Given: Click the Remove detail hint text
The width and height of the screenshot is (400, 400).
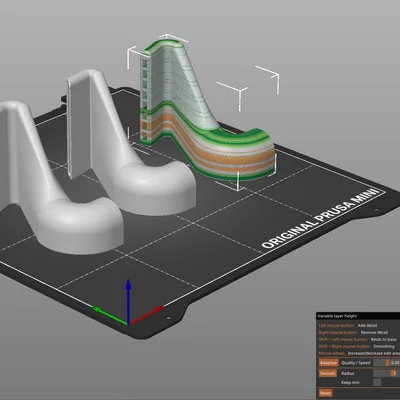Looking at the screenshot, I should pyautogui.click(x=374, y=332).
